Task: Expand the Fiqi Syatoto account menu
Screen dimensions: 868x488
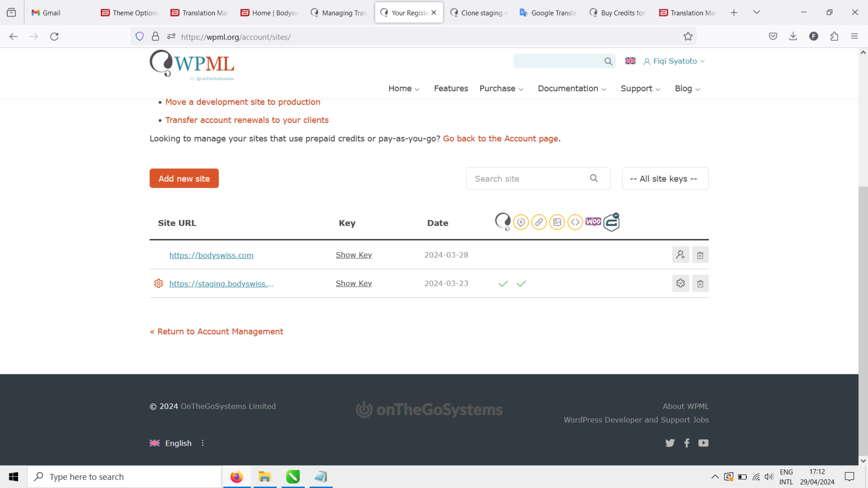Action: point(674,61)
